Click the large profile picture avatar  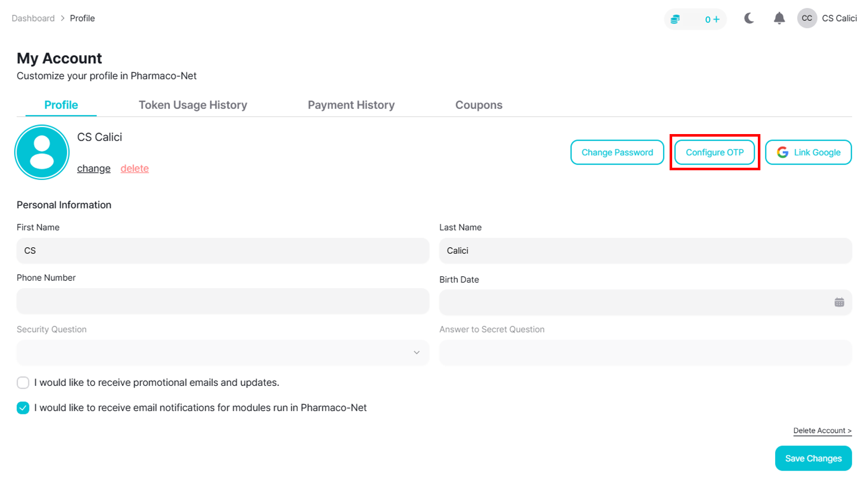pos(42,152)
